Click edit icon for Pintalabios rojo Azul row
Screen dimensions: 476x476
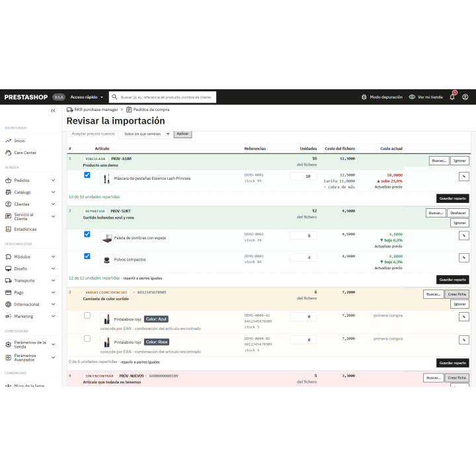tap(464, 317)
